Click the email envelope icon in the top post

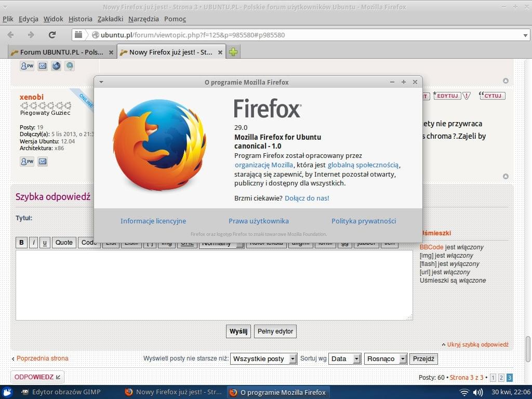click(x=43, y=66)
